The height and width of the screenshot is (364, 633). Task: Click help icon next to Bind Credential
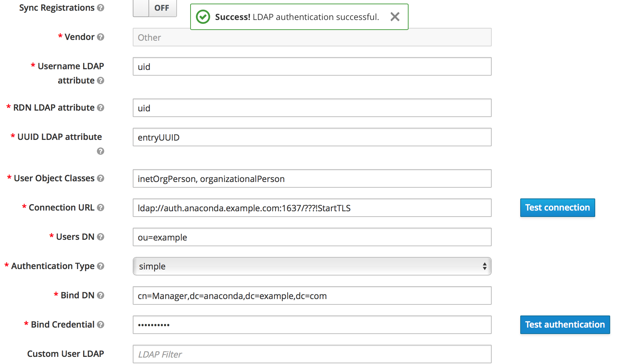pos(101,324)
